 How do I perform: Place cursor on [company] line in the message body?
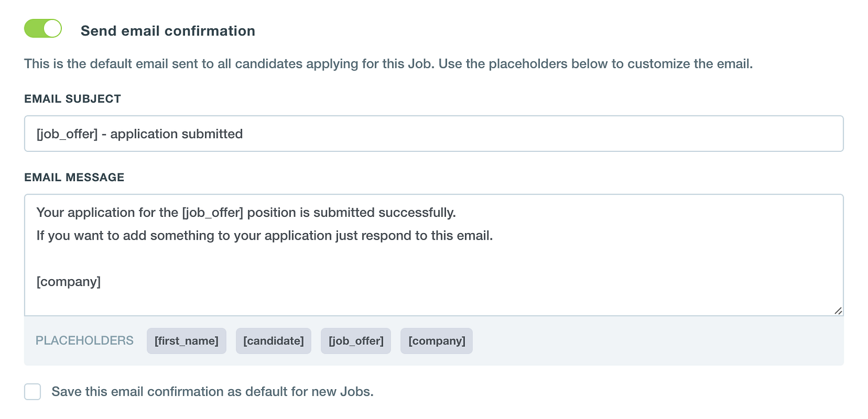click(x=69, y=282)
